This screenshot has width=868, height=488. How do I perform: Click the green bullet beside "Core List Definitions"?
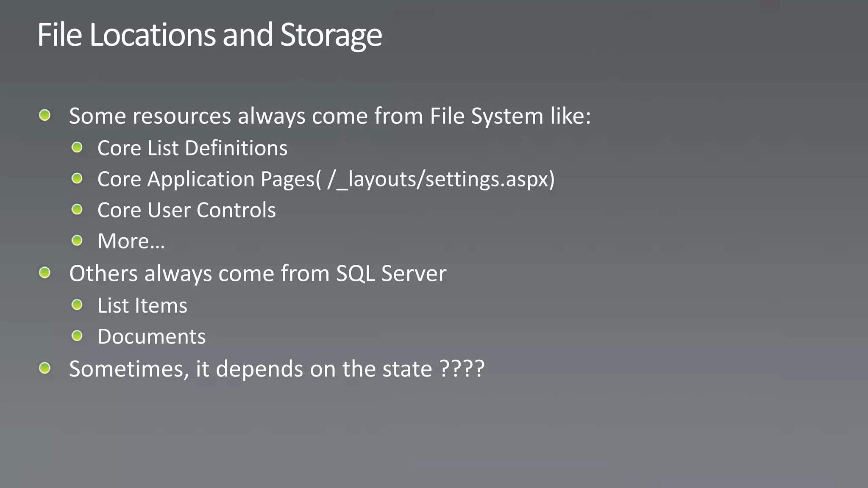[x=77, y=147]
